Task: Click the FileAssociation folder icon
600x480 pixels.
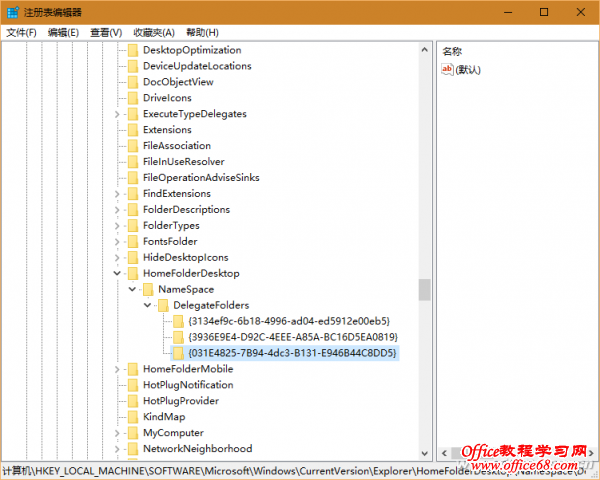Action: click(133, 146)
